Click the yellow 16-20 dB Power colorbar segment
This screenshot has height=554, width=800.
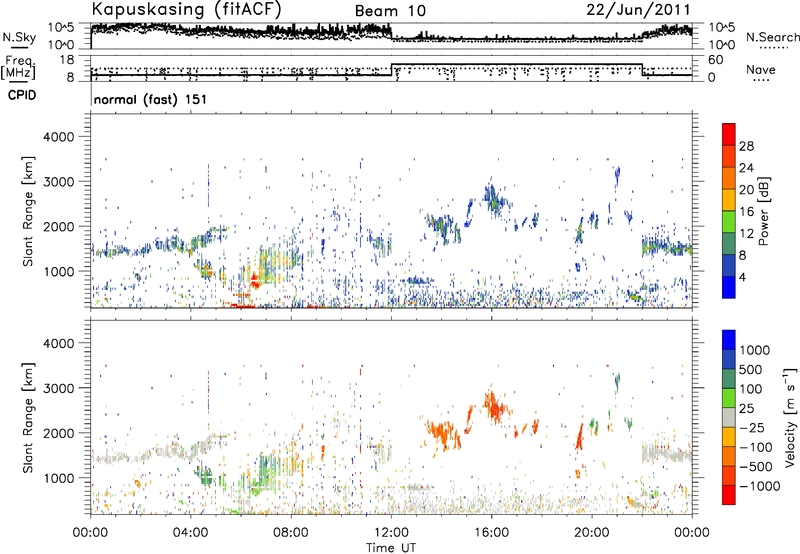click(729, 199)
